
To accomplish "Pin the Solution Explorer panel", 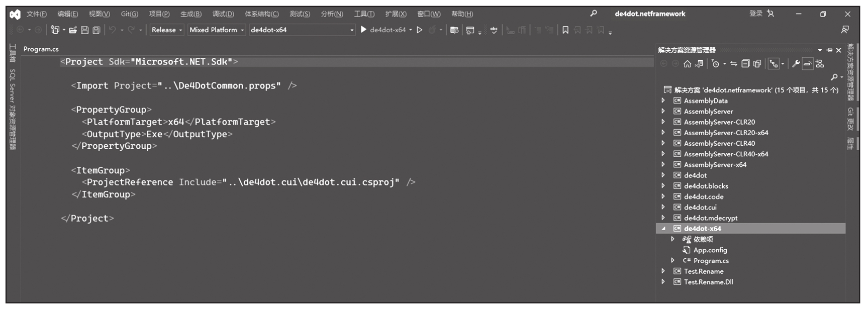I will coord(829,50).
